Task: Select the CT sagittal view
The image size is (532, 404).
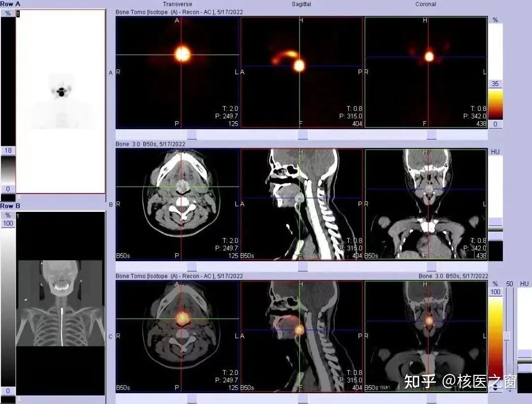Action: (x=301, y=204)
